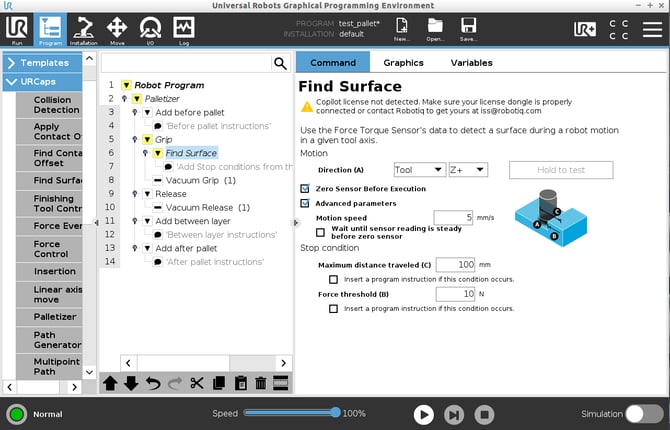The height and width of the screenshot is (430, 670).
Task: Open the Log icon
Action: tap(184, 29)
